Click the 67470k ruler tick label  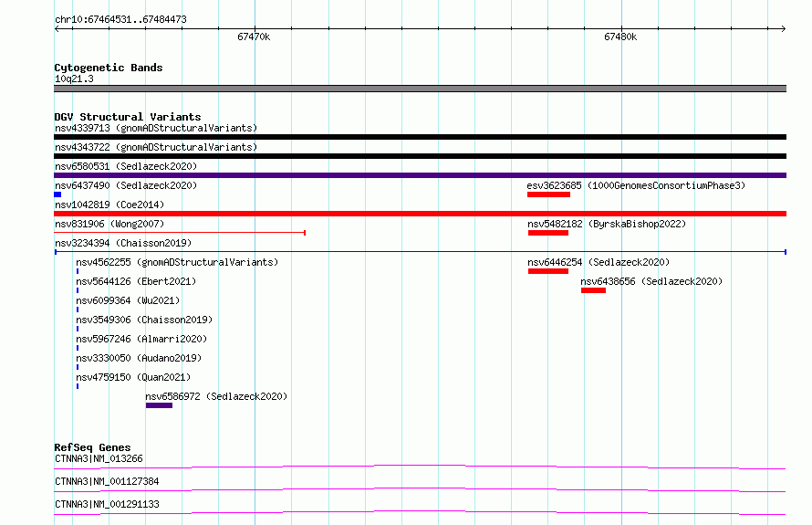pyautogui.click(x=254, y=37)
